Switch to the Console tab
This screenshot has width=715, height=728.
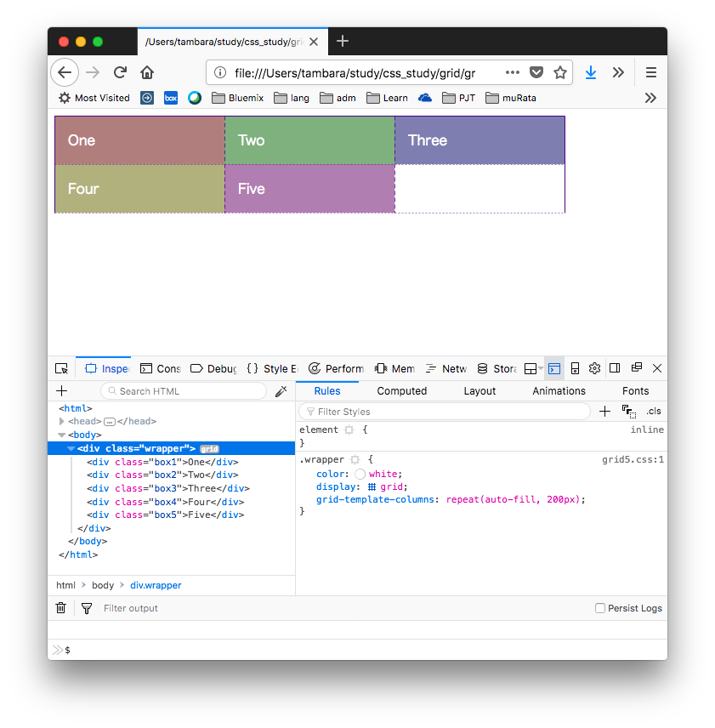160,368
